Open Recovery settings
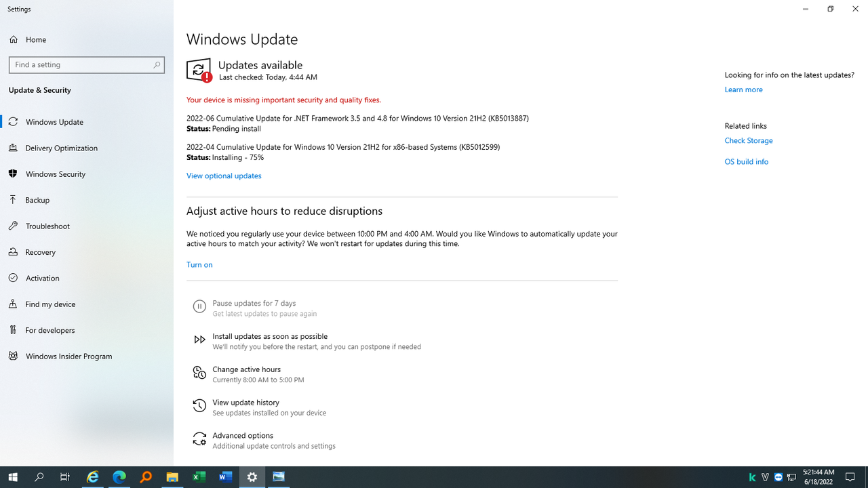 click(87, 252)
